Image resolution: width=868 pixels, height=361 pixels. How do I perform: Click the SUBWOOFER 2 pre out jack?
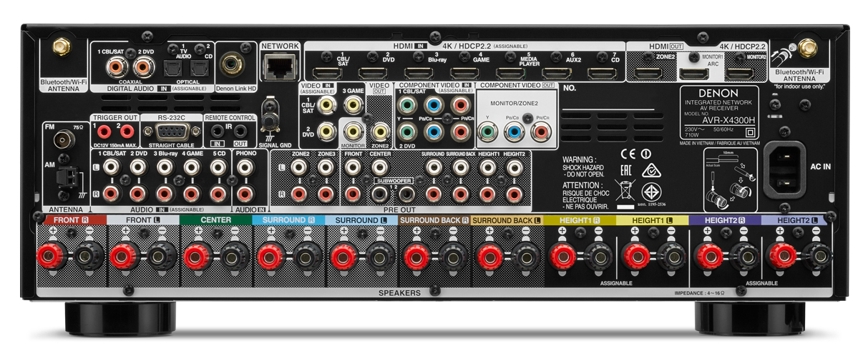[406, 193]
